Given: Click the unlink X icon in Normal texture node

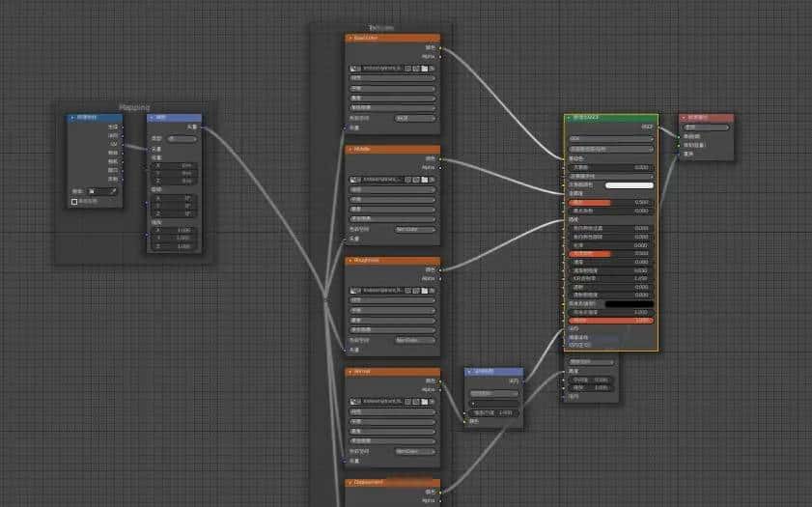Looking at the screenshot, I should tap(433, 401).
